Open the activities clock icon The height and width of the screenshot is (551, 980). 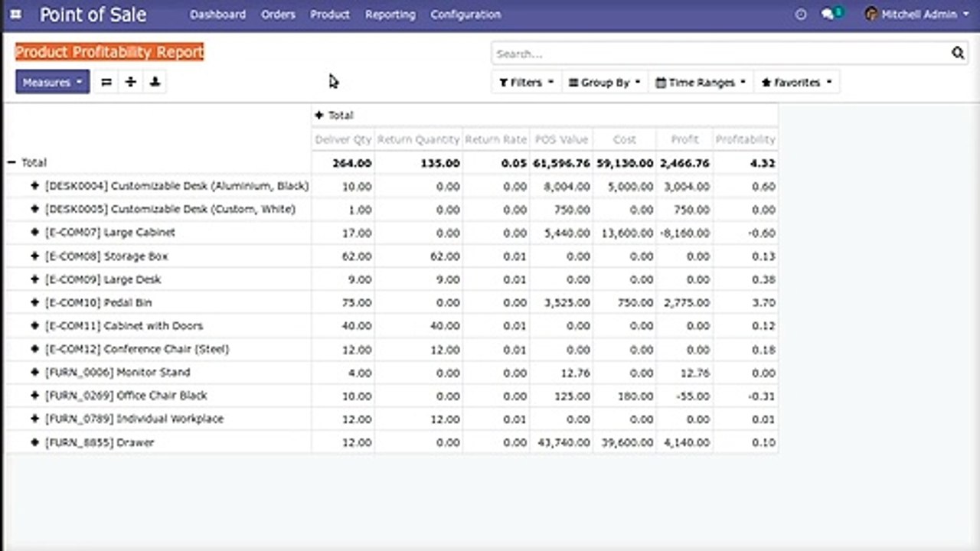tap(801, 15)
